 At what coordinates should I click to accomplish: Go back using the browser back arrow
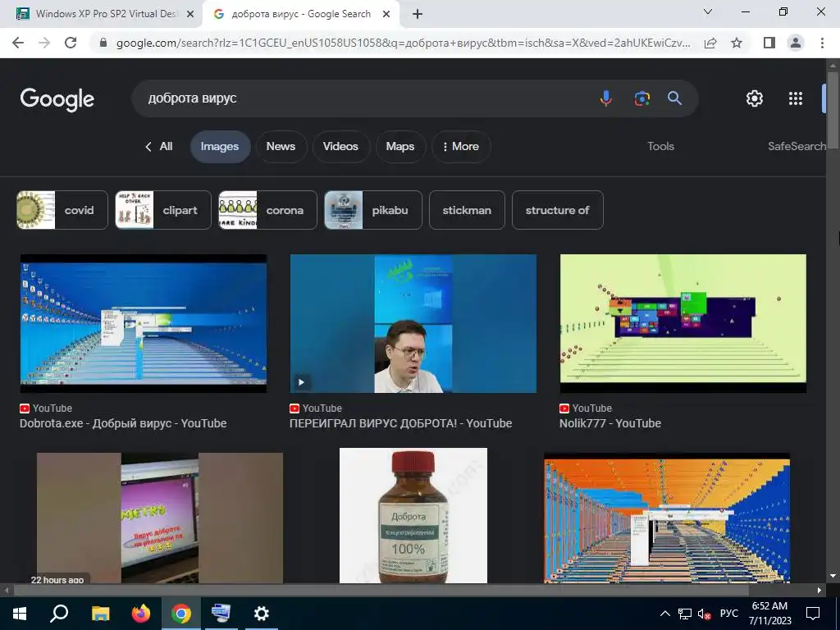[18, 43]
